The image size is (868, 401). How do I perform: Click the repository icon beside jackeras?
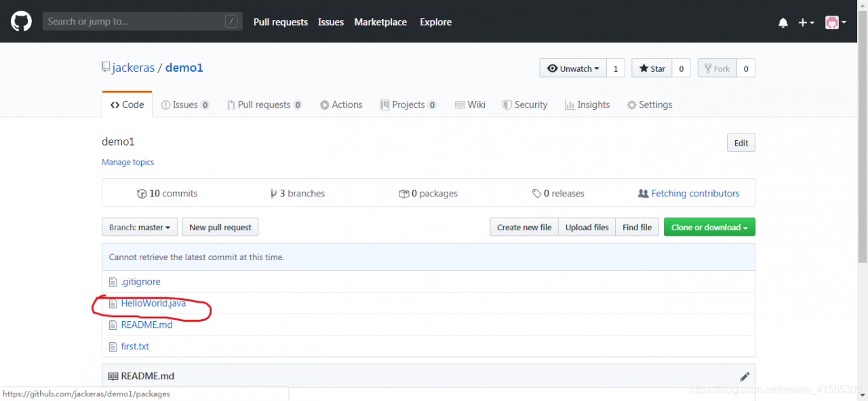106,68
